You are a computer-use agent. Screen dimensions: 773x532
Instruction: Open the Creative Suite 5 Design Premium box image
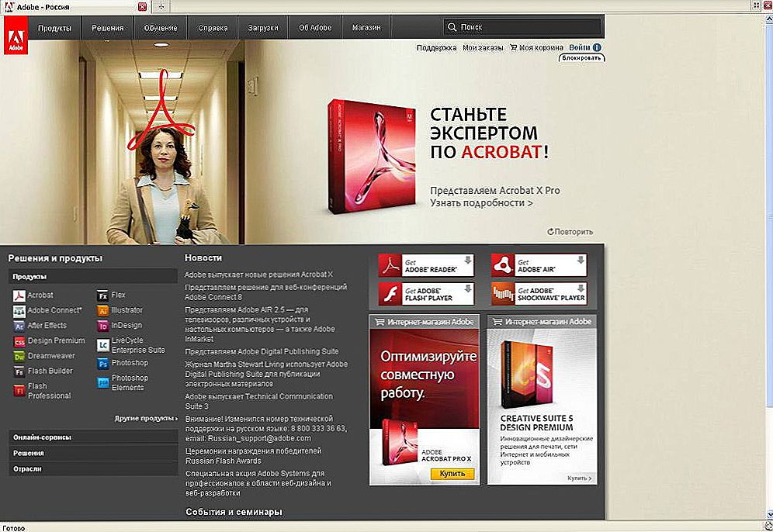point(526,375)
